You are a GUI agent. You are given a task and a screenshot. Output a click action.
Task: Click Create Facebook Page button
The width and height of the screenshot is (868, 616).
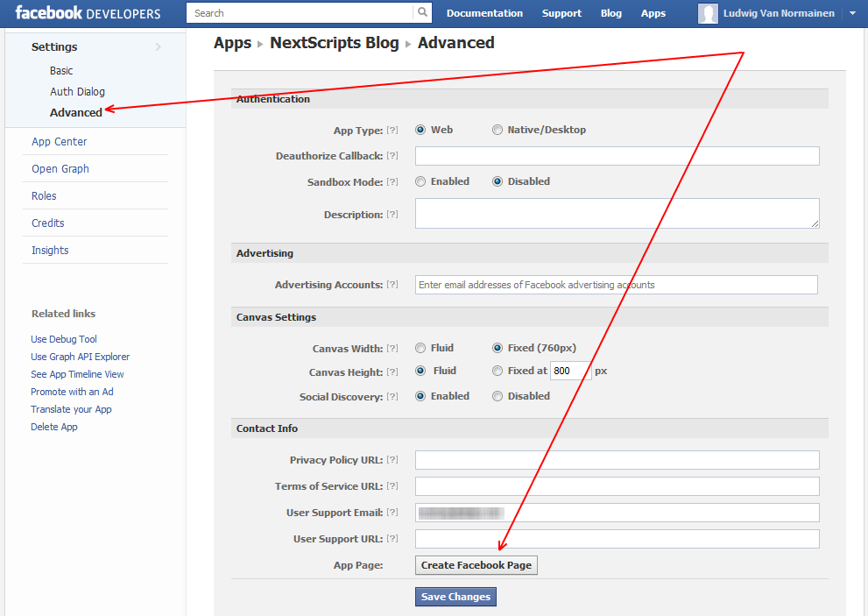(476, 565)
